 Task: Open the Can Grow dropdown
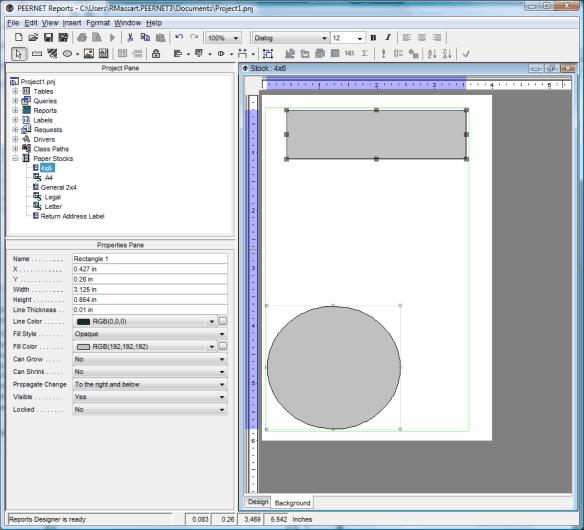coord(222,359)
